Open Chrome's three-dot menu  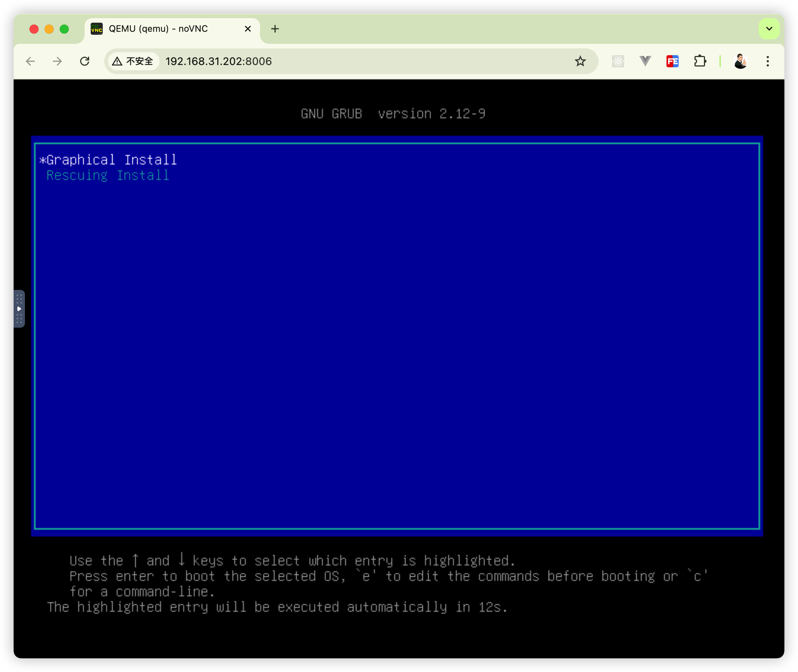pyautogui.click(x=767, y=61)
